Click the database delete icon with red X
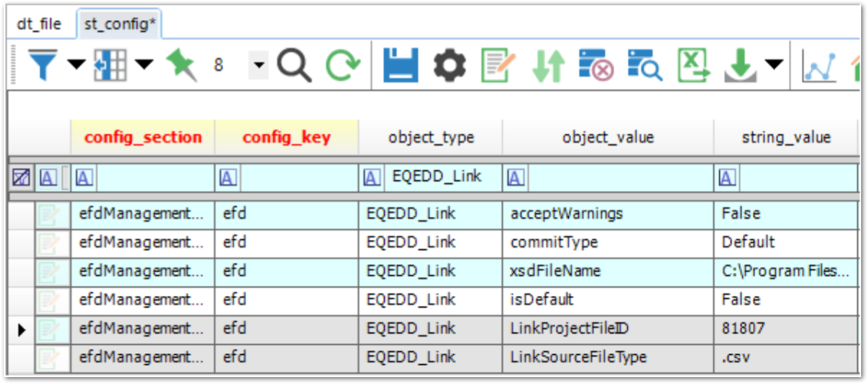 tap(596, 64)
